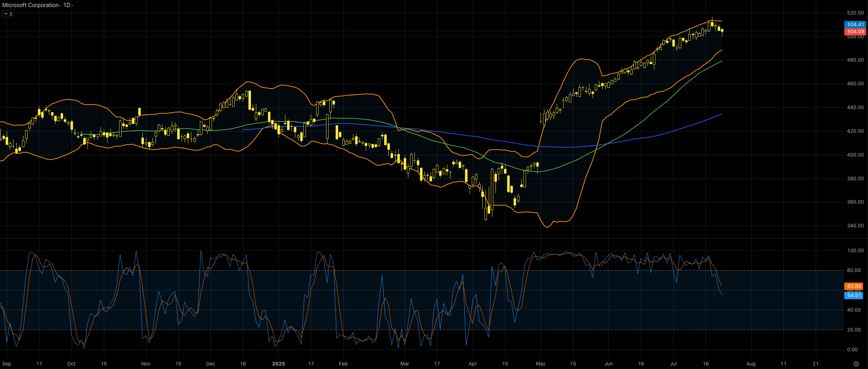Open chart settings hexagon gear icon
The height and width of the screenshot is (369, 868).
coord(856,364)
